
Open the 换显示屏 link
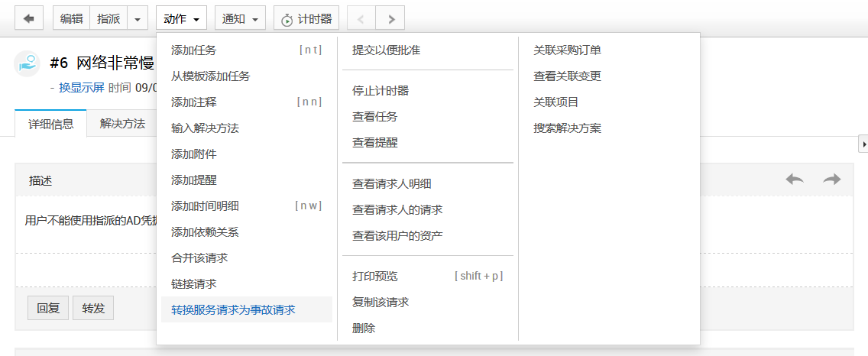81,87
